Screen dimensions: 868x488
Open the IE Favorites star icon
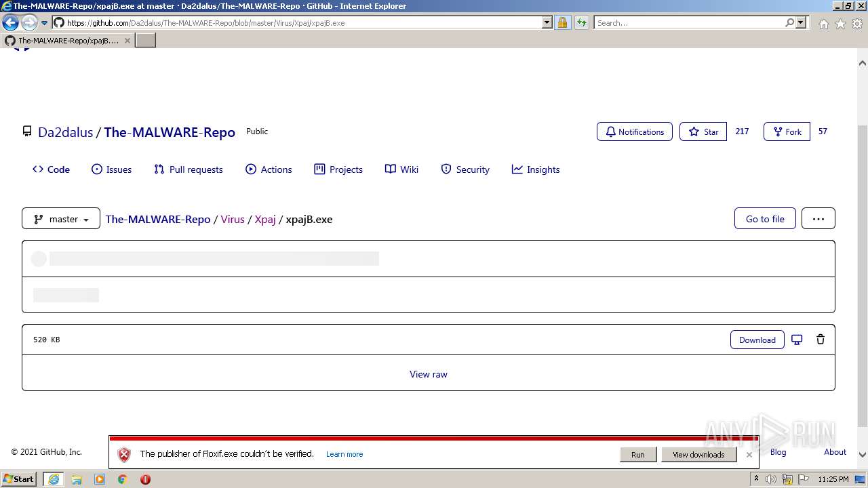[x=840, y=24]
